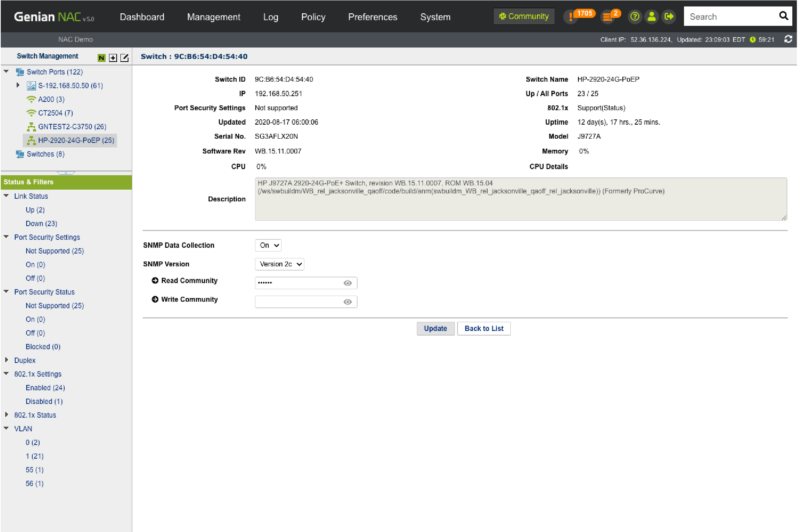Open the SNMP Version dropdown
The width and height of the screenshot is (798, 532).
(280, 264)
